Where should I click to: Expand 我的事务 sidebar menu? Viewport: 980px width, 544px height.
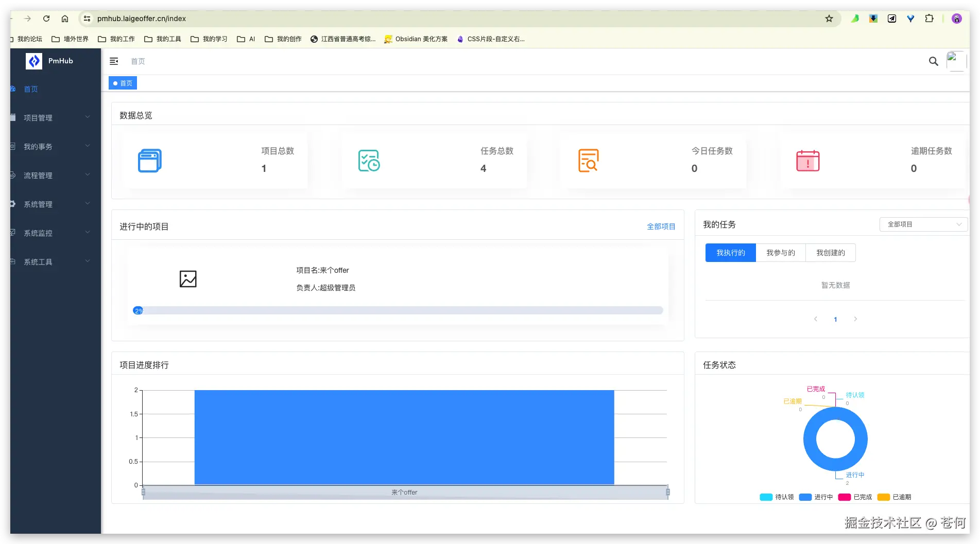tap(56, 147)
